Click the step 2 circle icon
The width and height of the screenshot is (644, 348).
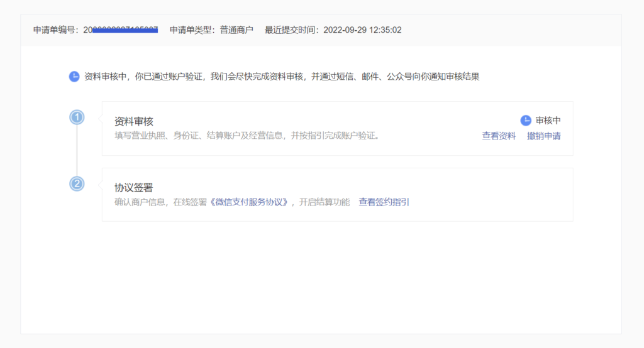tap(77, 184)
